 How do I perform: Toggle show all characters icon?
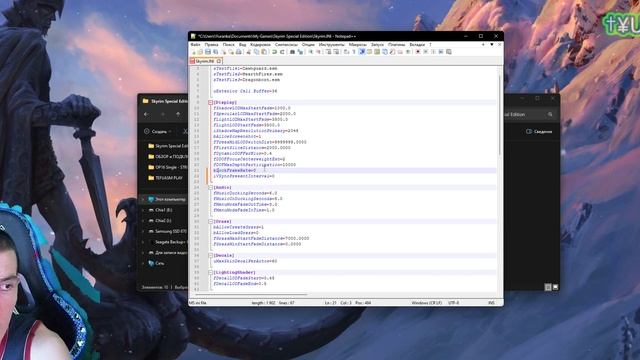click(354, 52)
